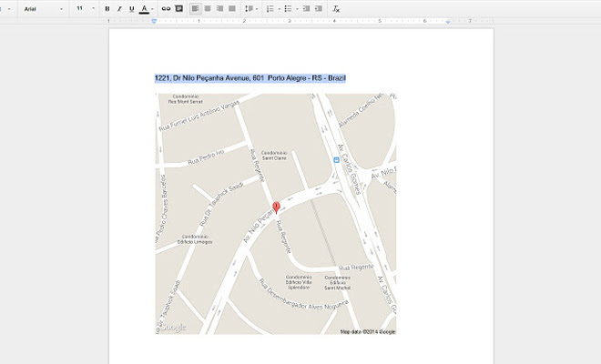The height and width of the screenshot is (364, 601).
Task: Click the 'Rua Furriel Luiz Antônio Vargas' label
Action: [199, 116]
